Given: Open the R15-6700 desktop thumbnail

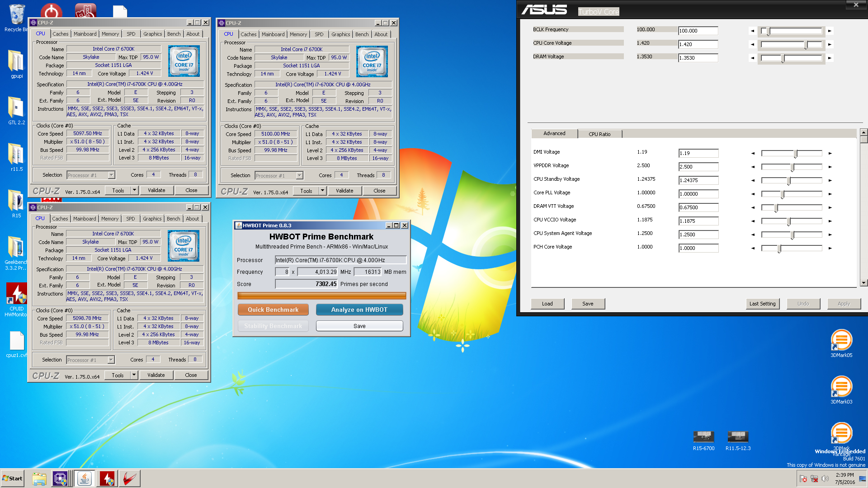Looking at the screenshot, I should 703,441.
